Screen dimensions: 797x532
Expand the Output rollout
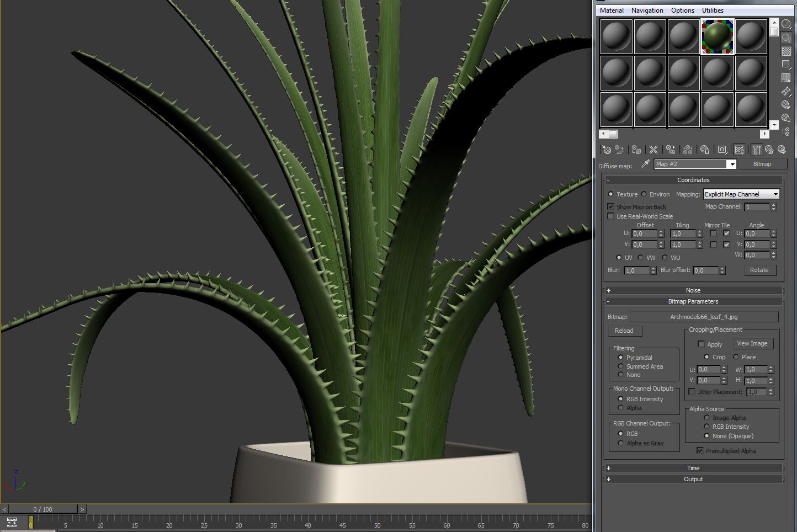pyautogui.click(x=693, y=479)
